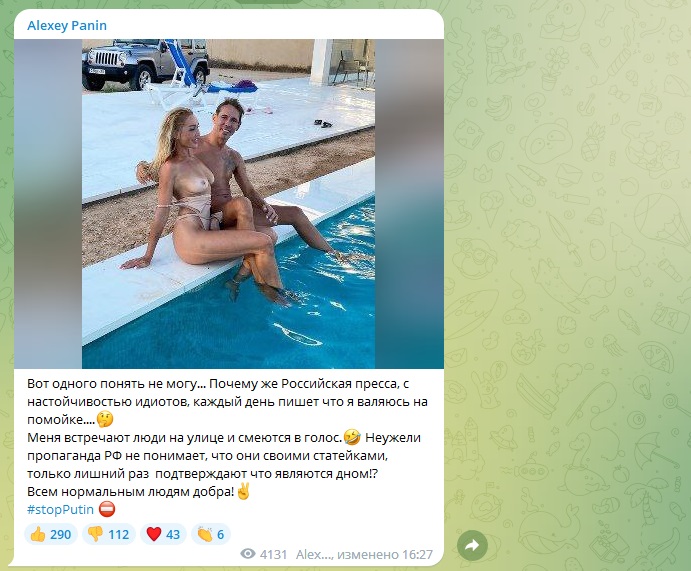Image resolution: width=691 pixels, height=571 pixels.
Task: Tap the red heart reaction with 43
Action: pos(163,534)
